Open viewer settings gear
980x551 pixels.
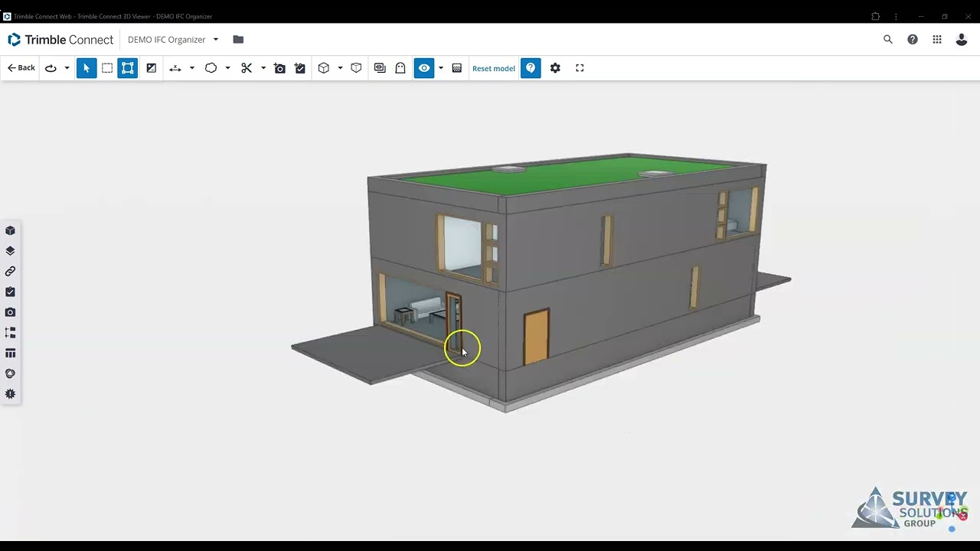point(555,68)
